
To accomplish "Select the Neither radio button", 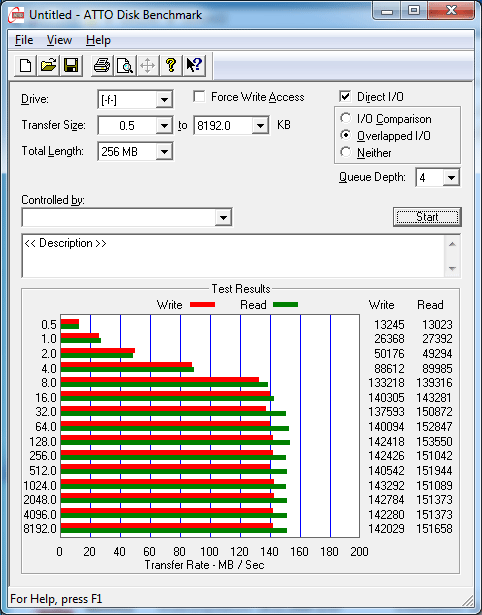I will tap(346, 152).
